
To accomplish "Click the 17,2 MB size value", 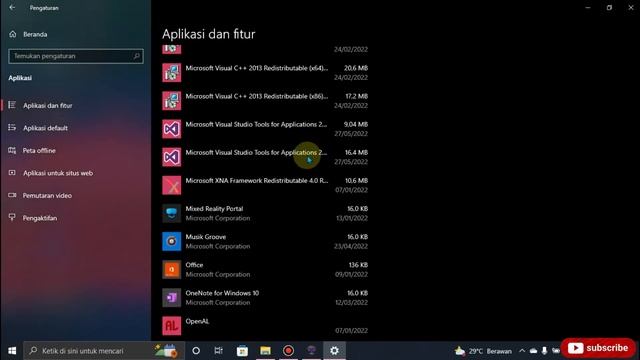I will (x=356, y=96).
